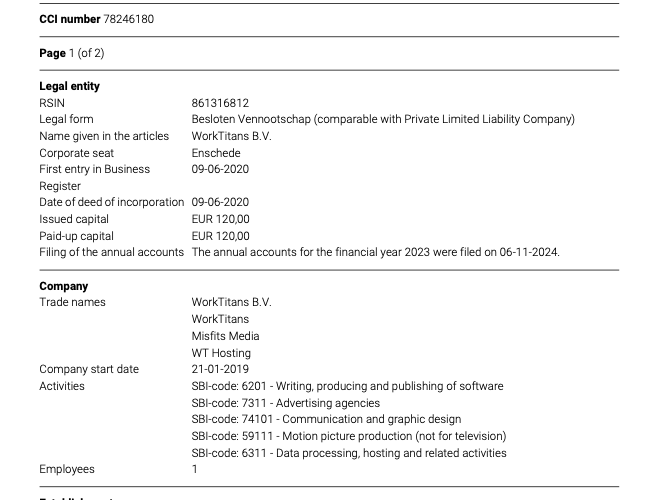Select SBI-code 74101 Communication and graphic design
Image resolution: width=647 pixels, height=500 pixels.
pos(326,419)
